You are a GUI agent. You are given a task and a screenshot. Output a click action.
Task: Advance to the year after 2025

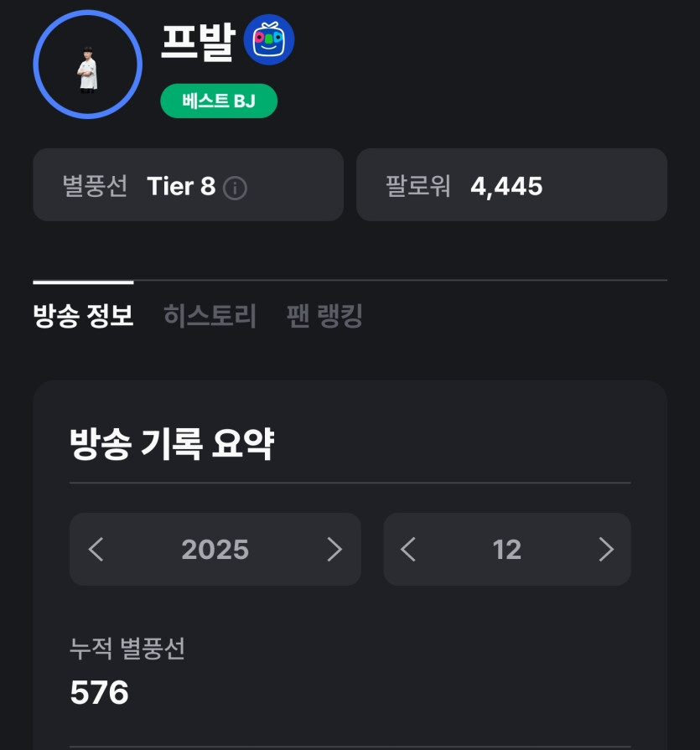334,550
